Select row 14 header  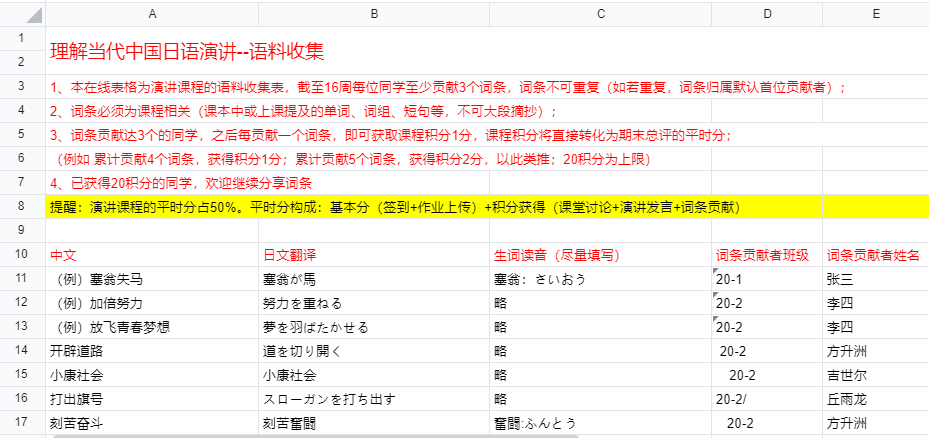click(21, 350)
